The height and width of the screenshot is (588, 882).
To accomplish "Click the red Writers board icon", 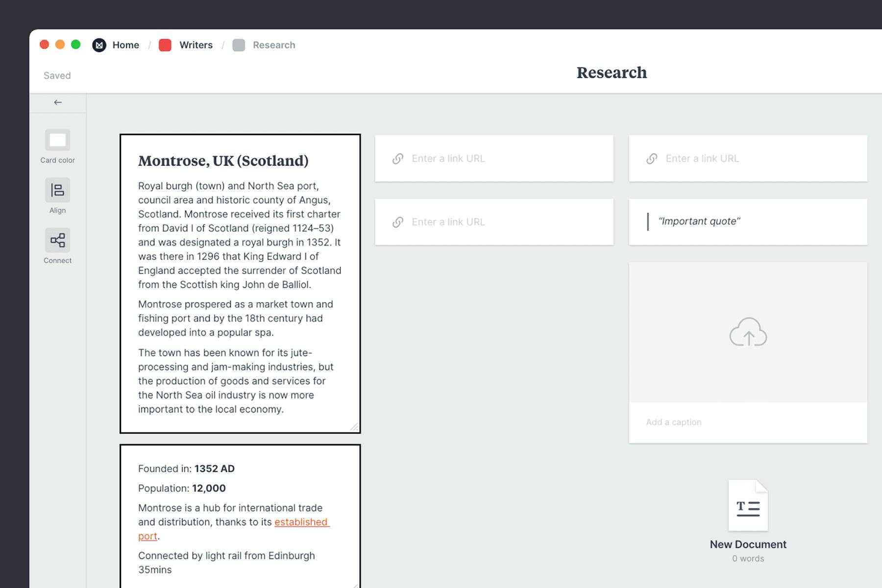I will (x=165, y=45).
